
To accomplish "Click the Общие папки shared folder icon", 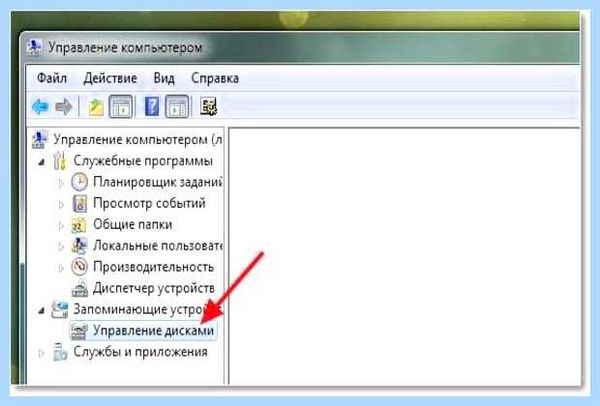I will pos(79,225).
